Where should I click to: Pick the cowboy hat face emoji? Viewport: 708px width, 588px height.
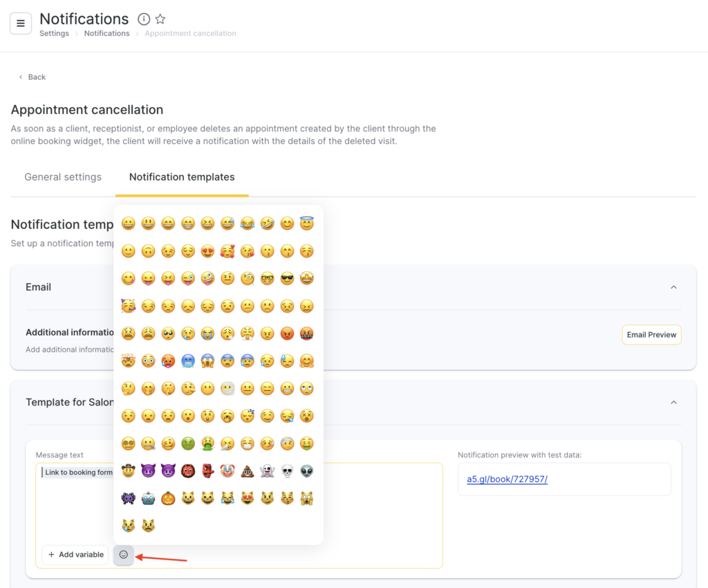tap(128, 470)
